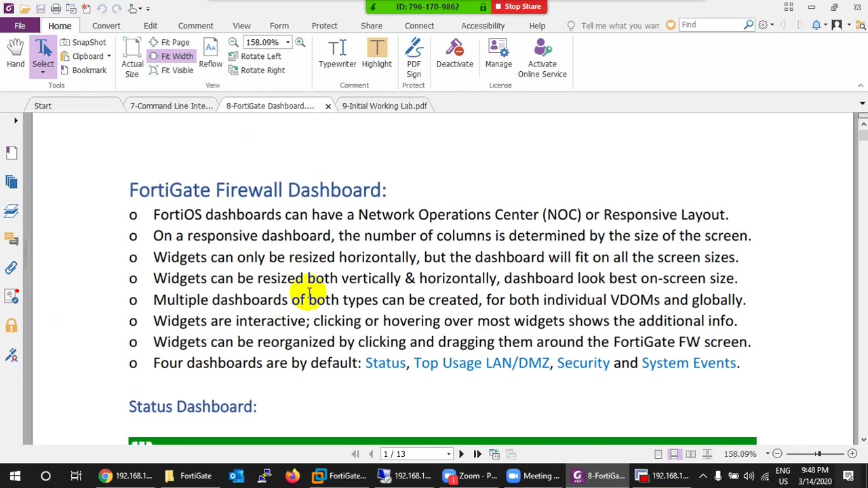Image resolution: width=868 pixels, height=488 pixels.
Task: Open the Protect ribbon tab
Action: [324, 26]
